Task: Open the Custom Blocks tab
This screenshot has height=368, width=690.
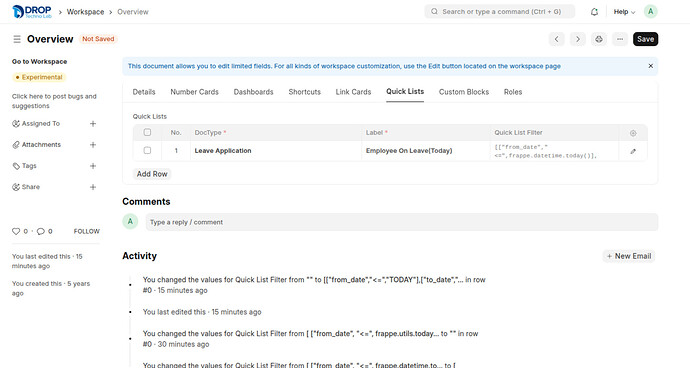Action: click(x=464, y=92)
